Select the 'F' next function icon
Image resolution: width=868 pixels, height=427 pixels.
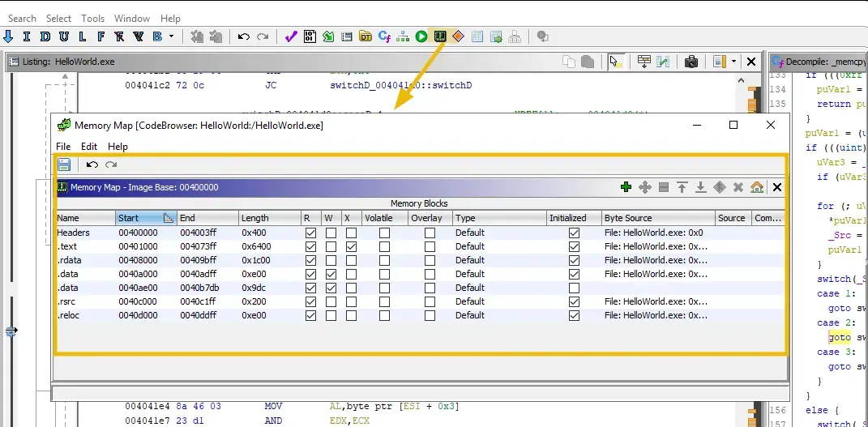pyautogui.click(x=100, y=36)
